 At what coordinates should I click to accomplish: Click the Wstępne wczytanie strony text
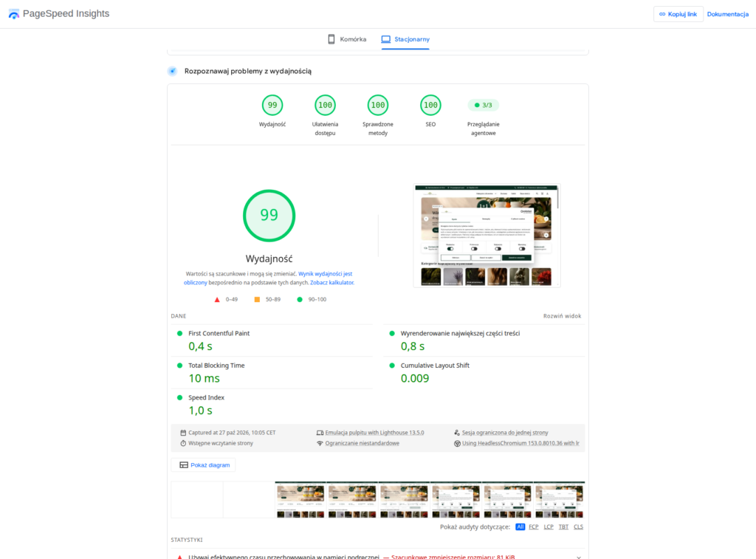[220, 443]
